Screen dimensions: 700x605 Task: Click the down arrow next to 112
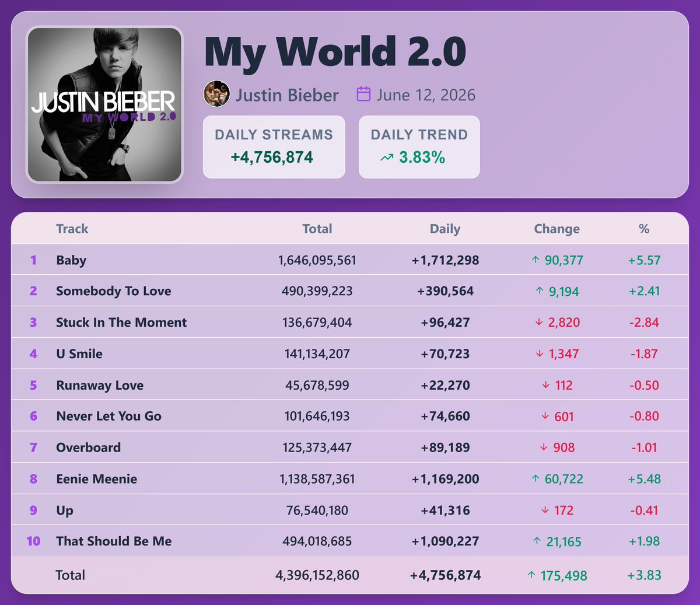[x=546, y=385]
